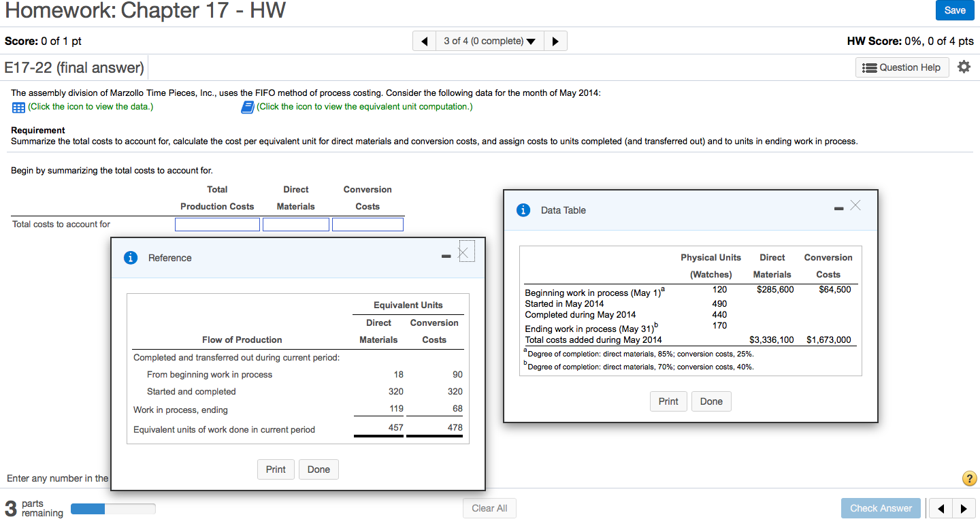This screenshot has height=532, width=980.
Task: Click the $3,336,100 costs added value
Action: [771, 340]
